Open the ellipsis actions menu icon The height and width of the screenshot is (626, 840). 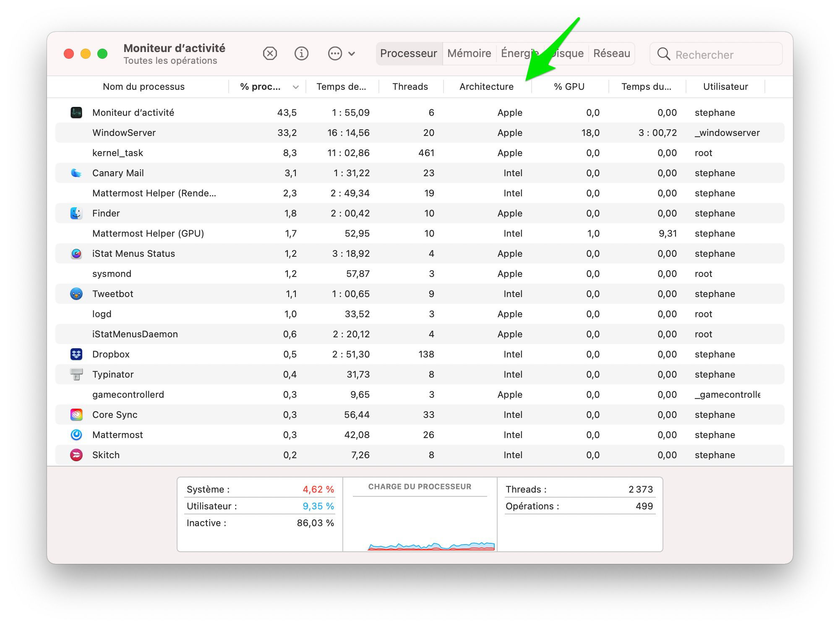[x=335, y=54]
